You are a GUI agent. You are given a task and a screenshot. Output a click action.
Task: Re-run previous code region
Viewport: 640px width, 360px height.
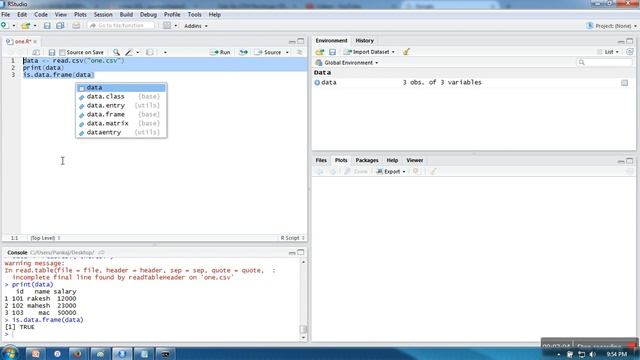(243, 52)
